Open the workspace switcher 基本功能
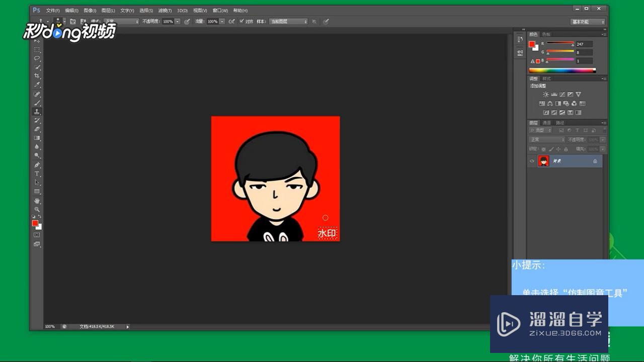This screenshot has width=644, height=362. [x=588, y=22]
